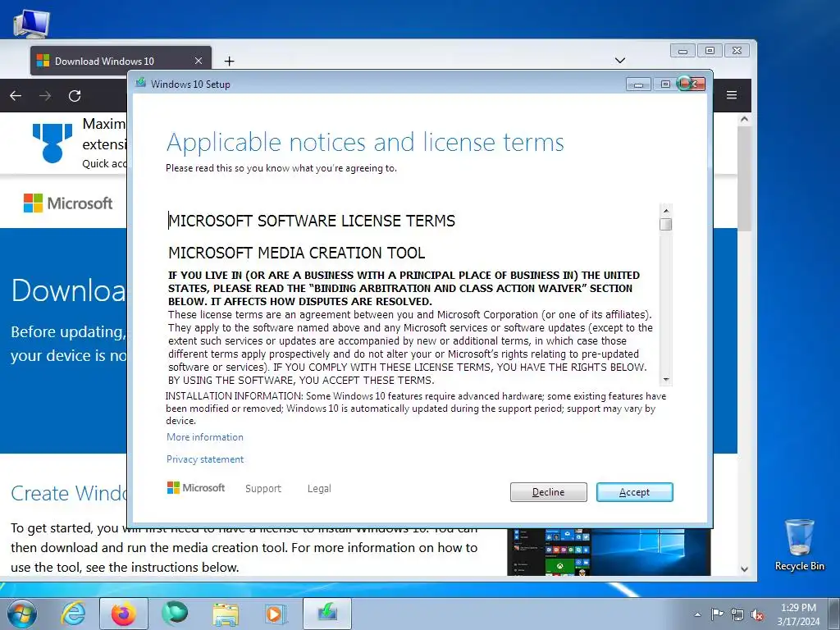Click the Microsoft logo in the Setup footer
840x630 pixels.
pos(196,487)
